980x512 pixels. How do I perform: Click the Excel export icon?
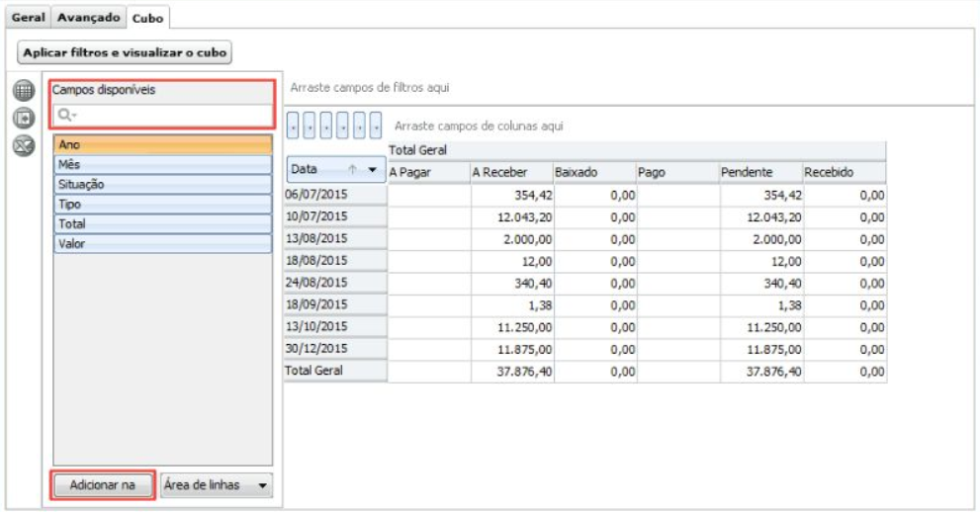pyautogui.click(x=24, y=146)
